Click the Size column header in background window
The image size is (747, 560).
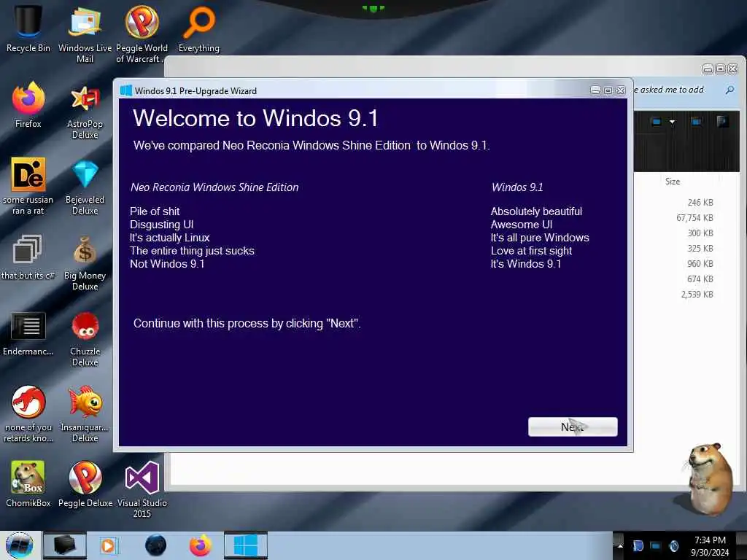[x=673, y=182]
